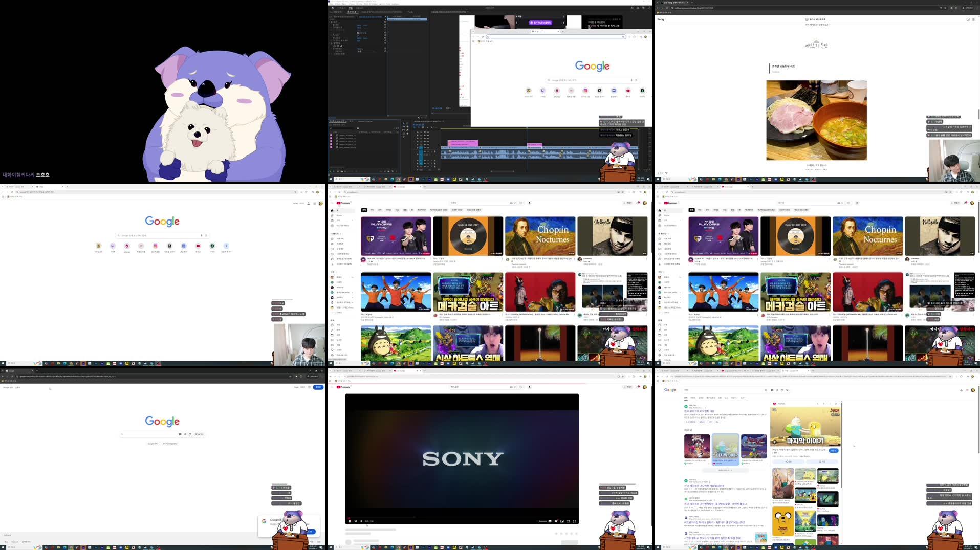
Task: Click the blog logo in the blog frame
Action: point(661,19)
